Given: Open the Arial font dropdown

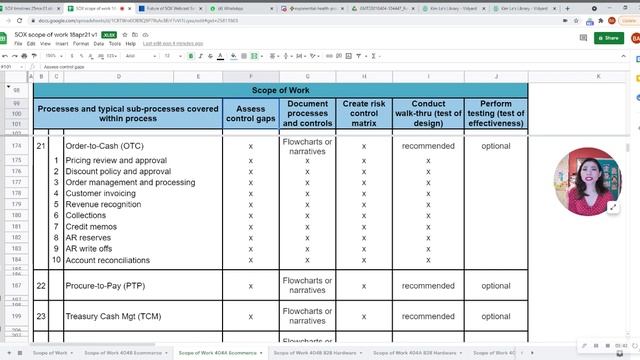Looking at the screenshot, I should [x=141, y=56].
